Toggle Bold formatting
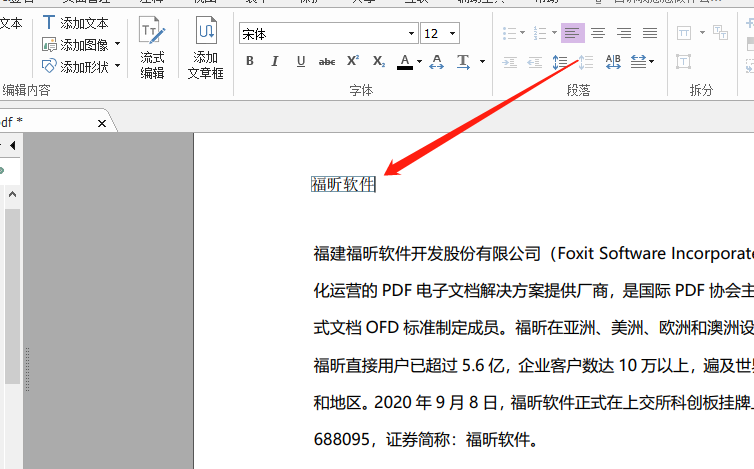 [x=250, y=61]
